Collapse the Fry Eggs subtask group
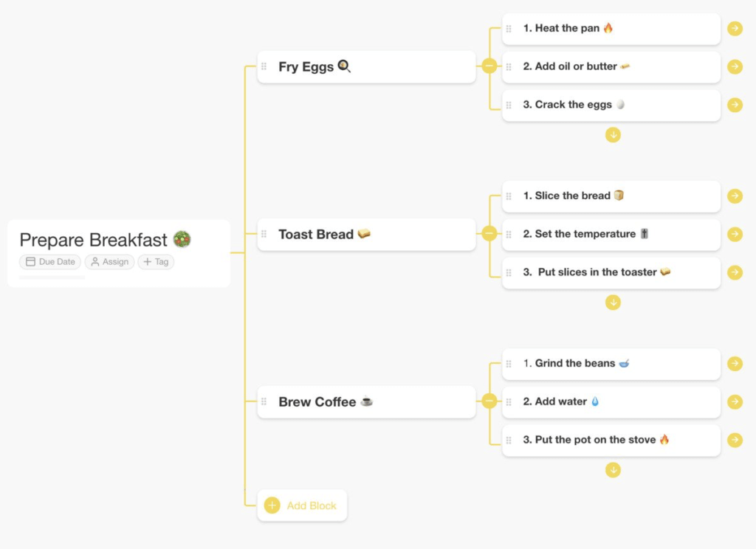756x549 pixels. coord(489,66)
